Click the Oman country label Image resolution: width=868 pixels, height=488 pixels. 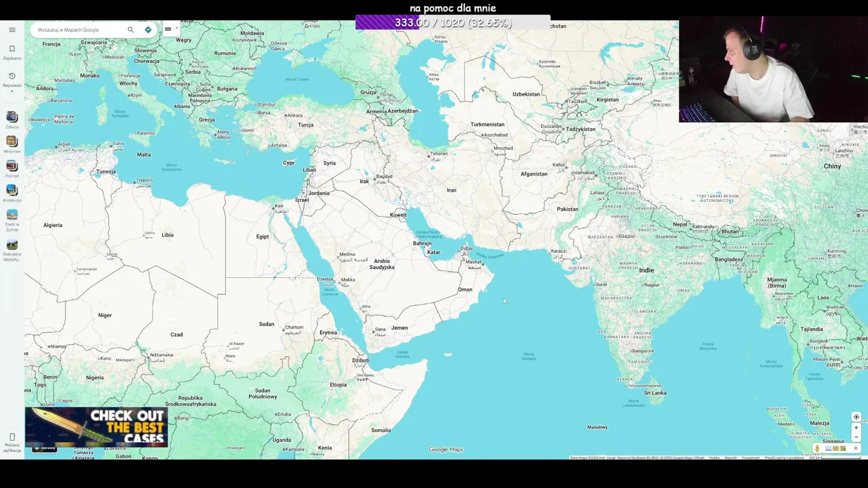[465, 289]
